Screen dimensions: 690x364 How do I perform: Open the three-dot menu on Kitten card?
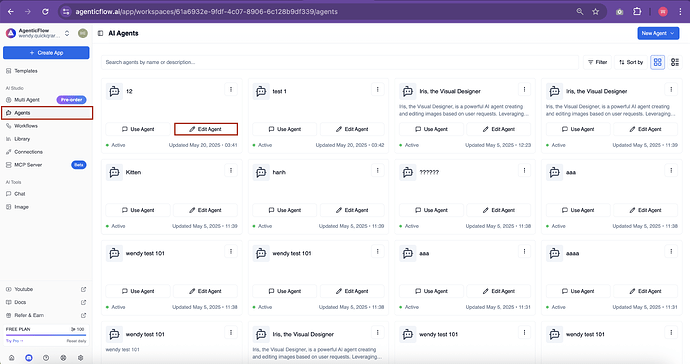[x=231, y=171]
